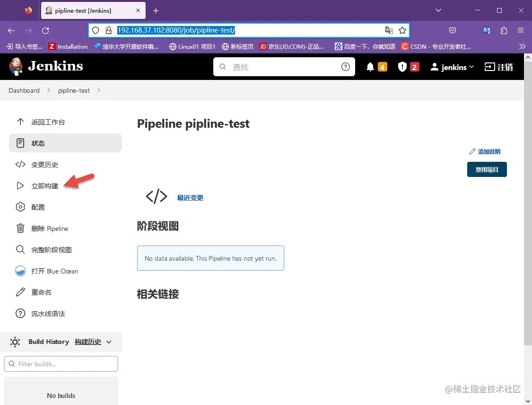Open the notifications bell icon
This screenshot has height=405, width=532.
370,67
